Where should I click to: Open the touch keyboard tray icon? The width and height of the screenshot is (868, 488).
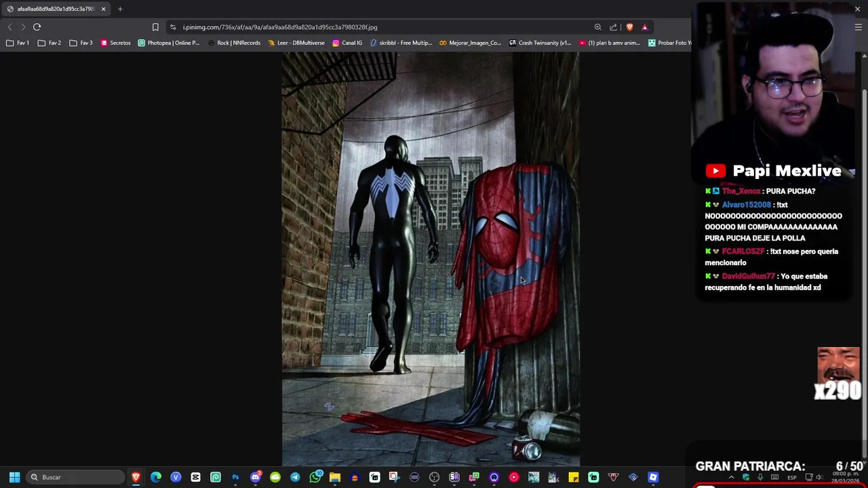click(x=774, y=477)
